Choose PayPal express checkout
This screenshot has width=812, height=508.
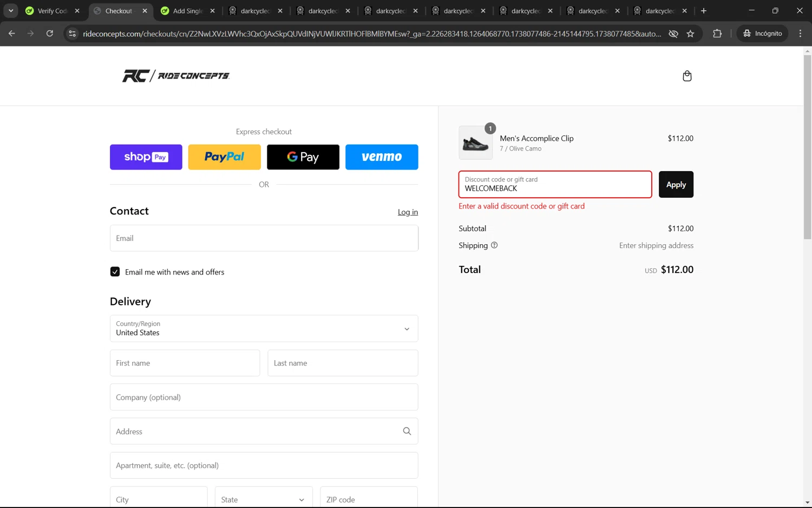pyautogui.click(x=225, y=157)
